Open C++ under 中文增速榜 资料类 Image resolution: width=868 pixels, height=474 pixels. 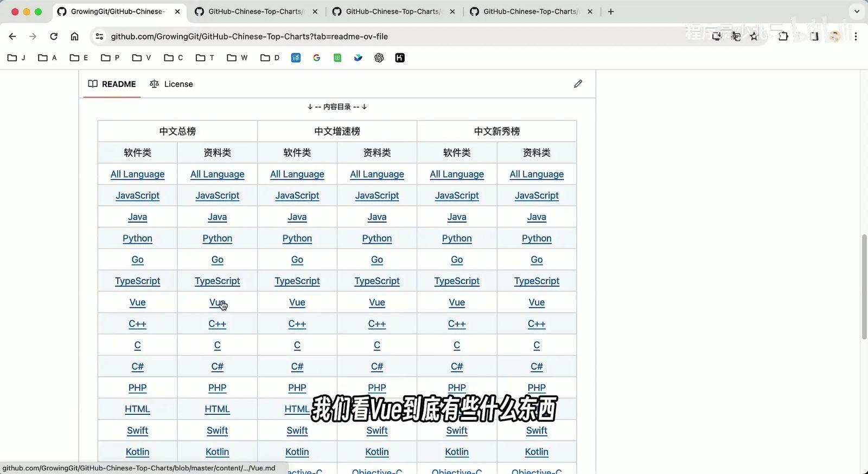[x=377, y=324]
